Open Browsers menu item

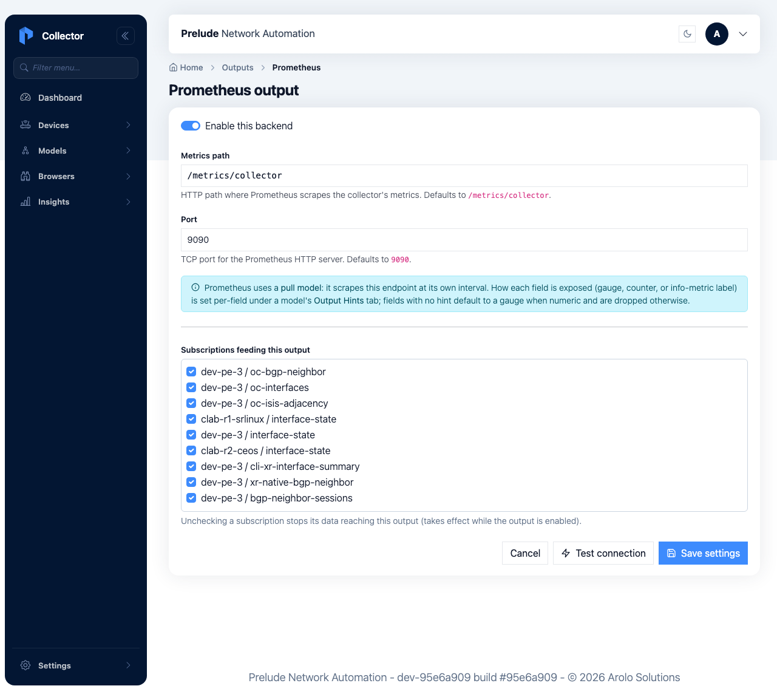(x=76, y=176)
